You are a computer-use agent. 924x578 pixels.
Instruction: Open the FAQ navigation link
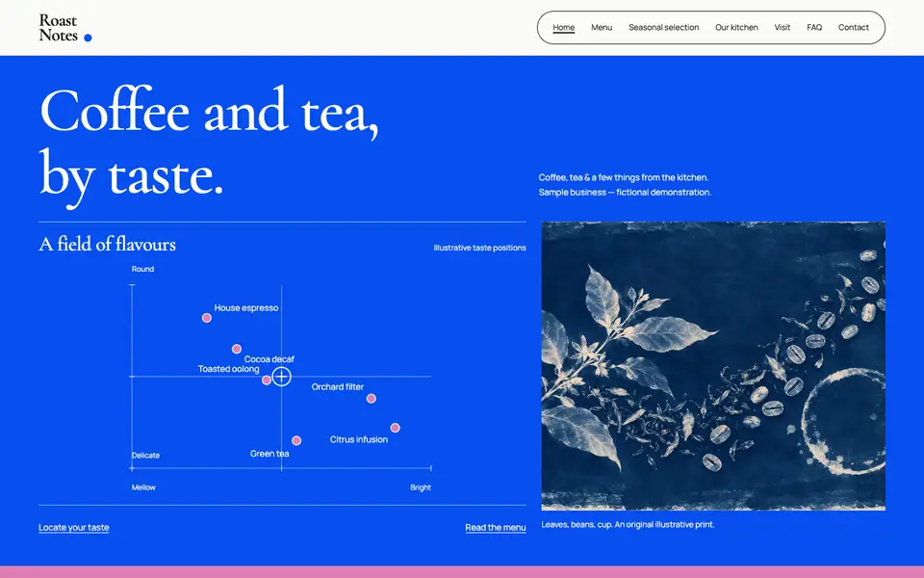(814, 27)
